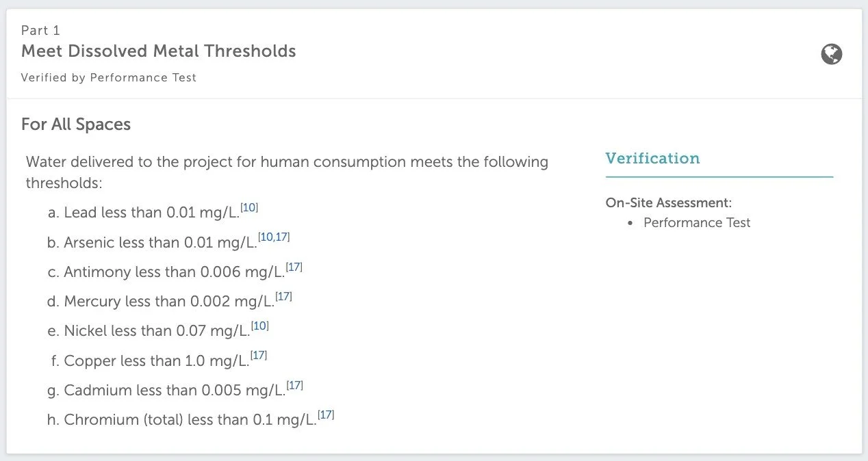The width and height of the screenshot is (868, 461).
Task: Click the 'Meet Dissolved Metal Thresholds' title
Action: point(159,51)
